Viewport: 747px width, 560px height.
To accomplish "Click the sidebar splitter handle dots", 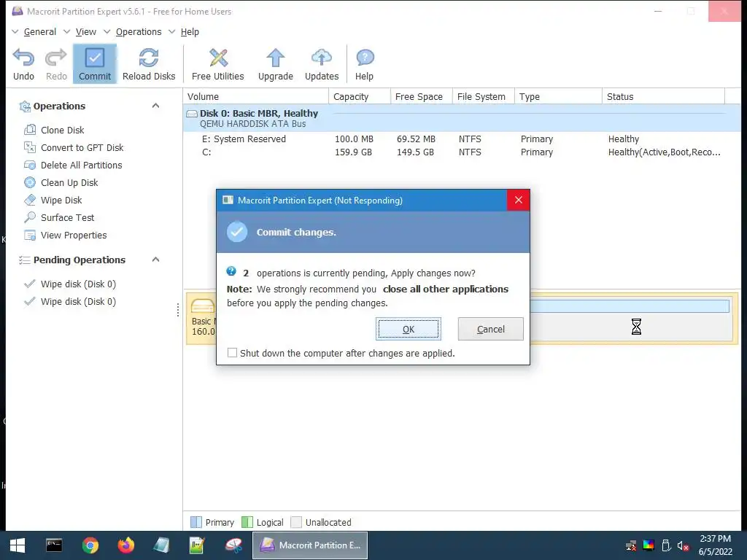I will point(178,309).
